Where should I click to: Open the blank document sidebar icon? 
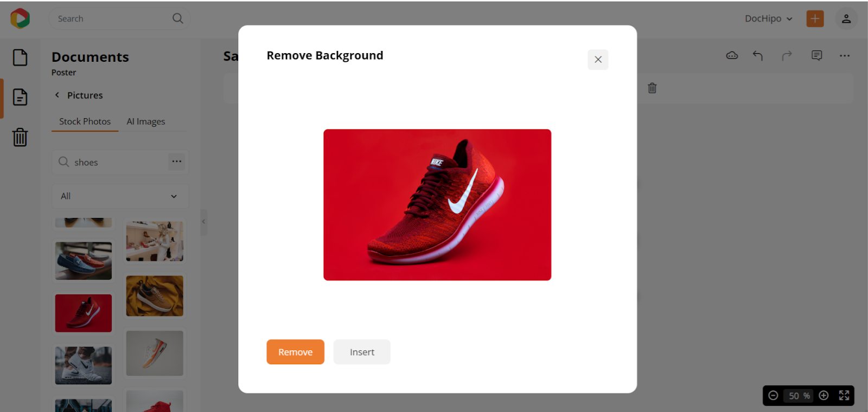(x=20, y=57)
